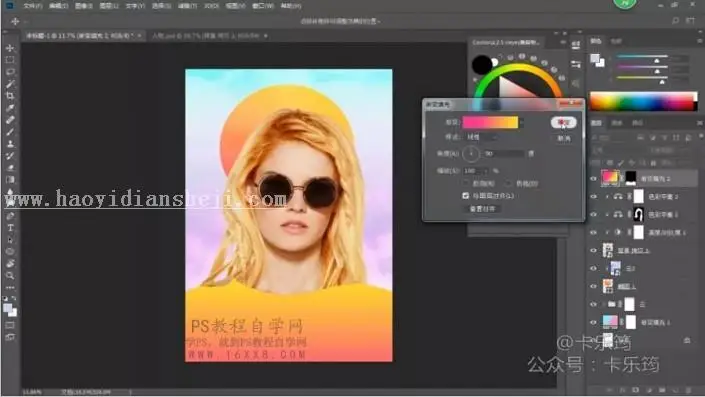Click Color Balance 1 layer mask thumbnail

click(x=638, y=214)
